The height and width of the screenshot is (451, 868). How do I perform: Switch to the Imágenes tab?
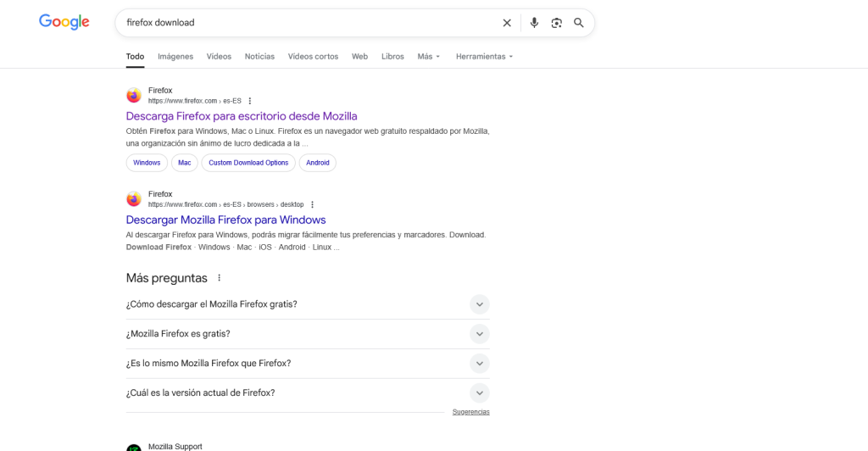(x=175, y=57)
